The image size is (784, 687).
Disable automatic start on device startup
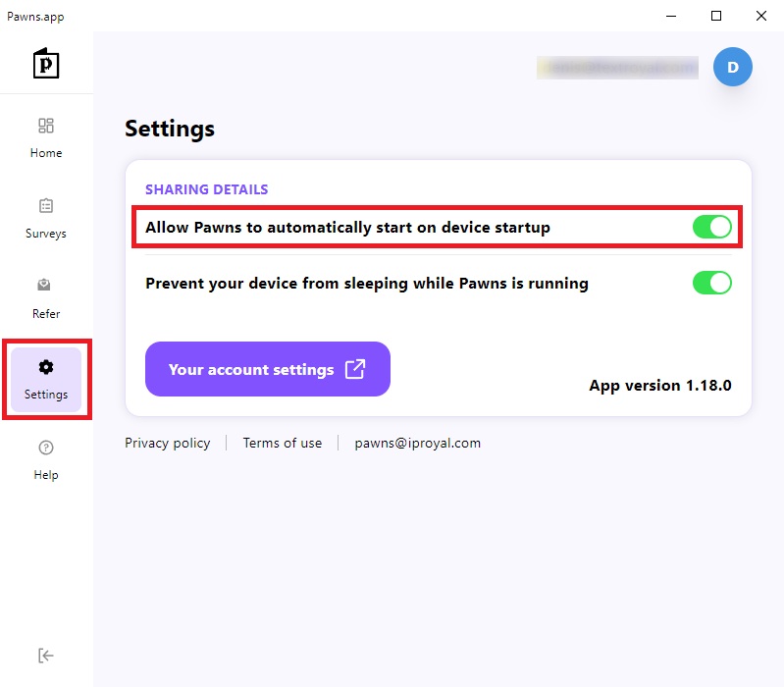[x=712, y=227]
